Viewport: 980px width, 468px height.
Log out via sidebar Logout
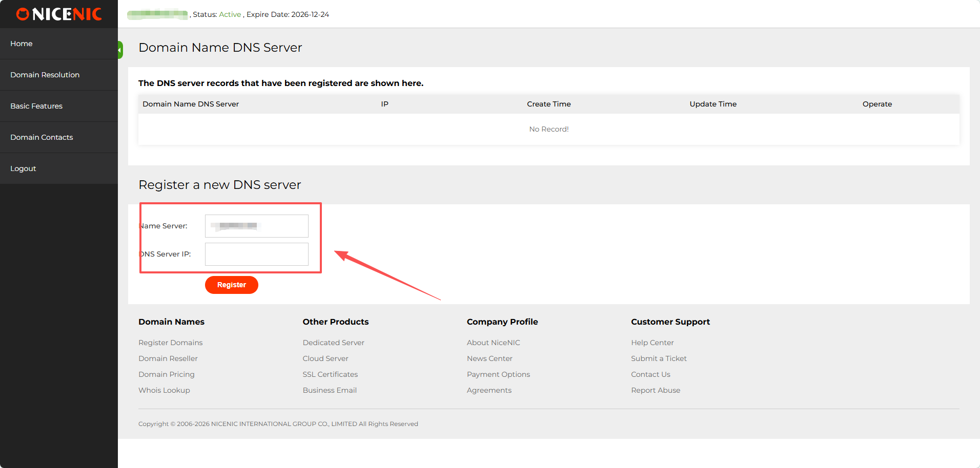point(23,168)
